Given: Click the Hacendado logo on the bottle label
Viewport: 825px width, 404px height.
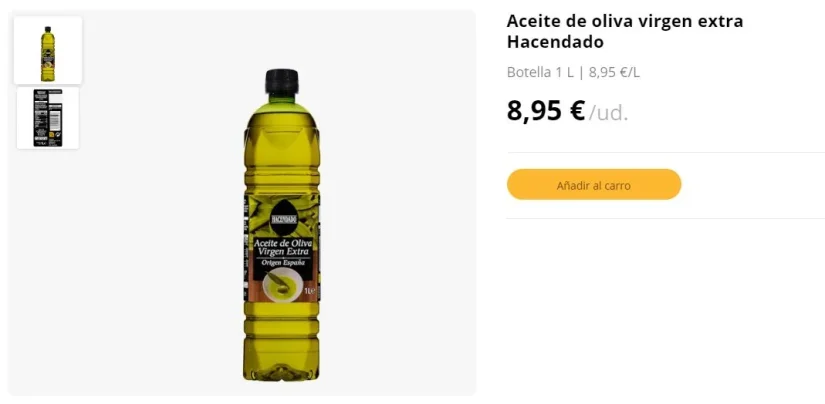Looking at the screenshot, I should [284, 218].
